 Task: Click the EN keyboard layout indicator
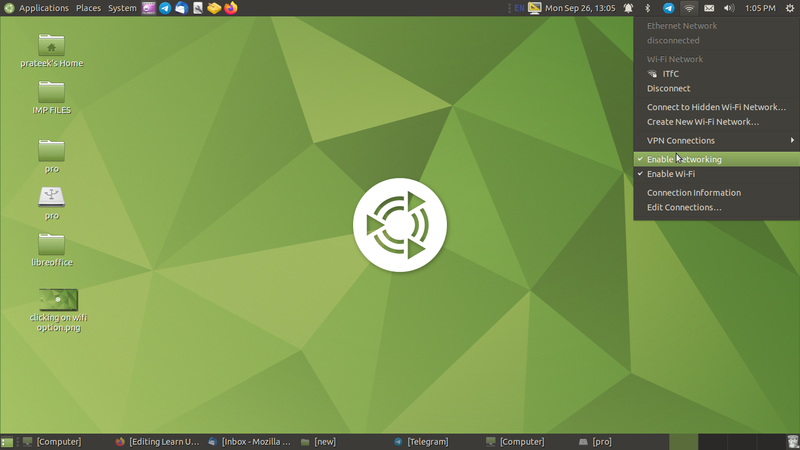point(519,8)
